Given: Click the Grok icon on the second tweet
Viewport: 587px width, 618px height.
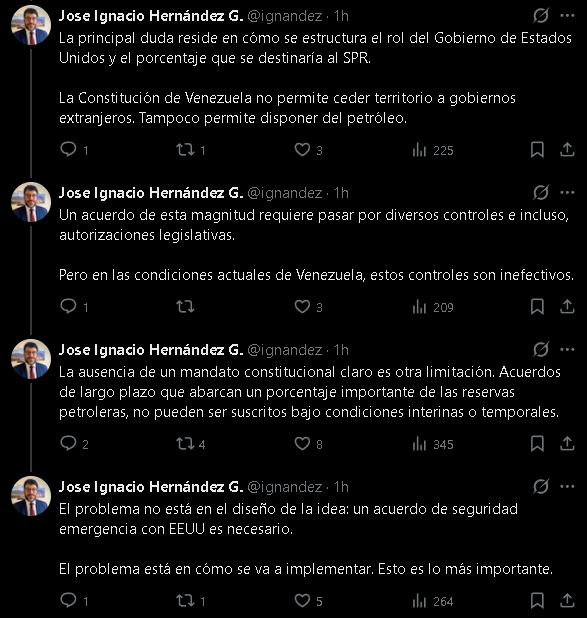Looking at the screenshot, I should pos(540,193).
